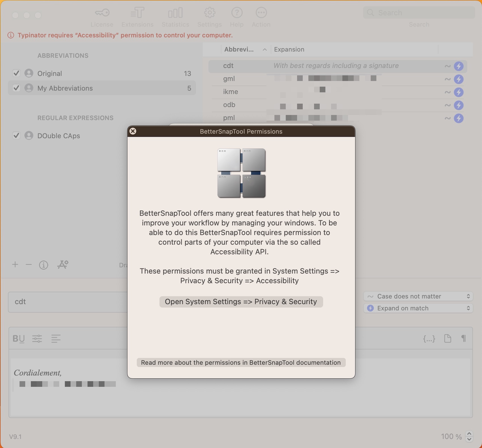Viewport: 482px width, 448px height.
Task: Click the document icon in the editor toolbar
Action: 448,338
